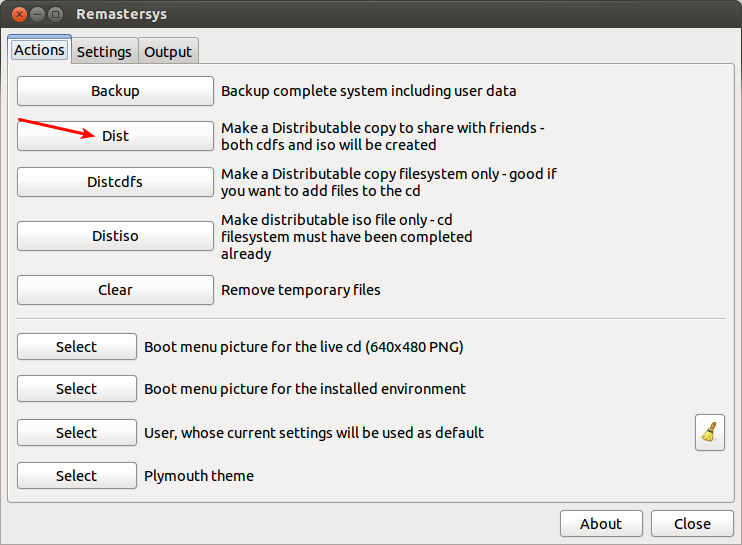
Task: Remove temporary files with the Clear button
Action: click(x=115, y=290)
